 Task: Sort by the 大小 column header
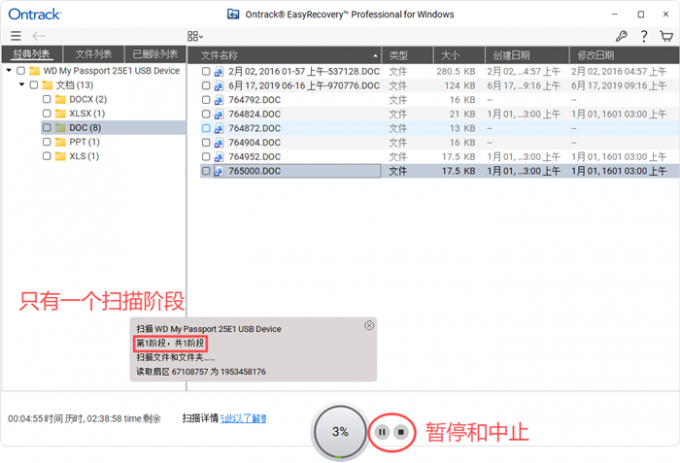tap(459, 55)
